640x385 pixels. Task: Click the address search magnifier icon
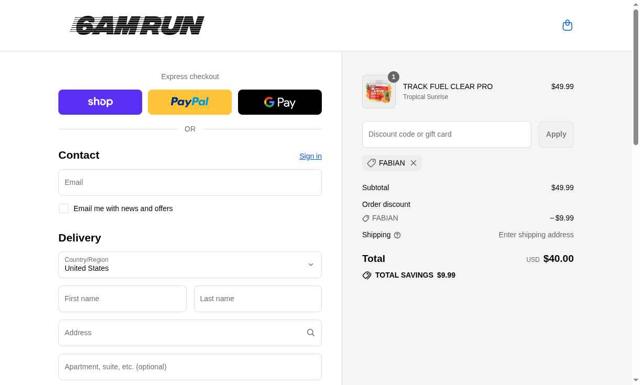point(311,333)
